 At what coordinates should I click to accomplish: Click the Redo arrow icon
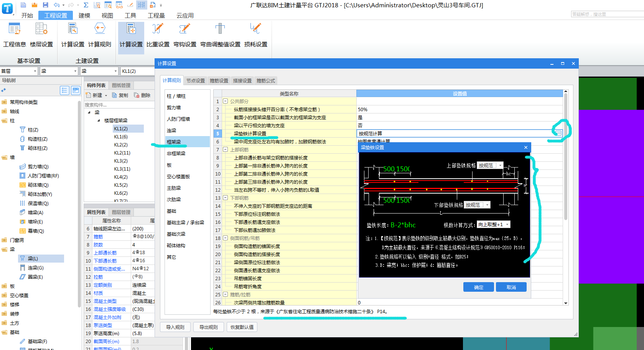tap(71, 5)
